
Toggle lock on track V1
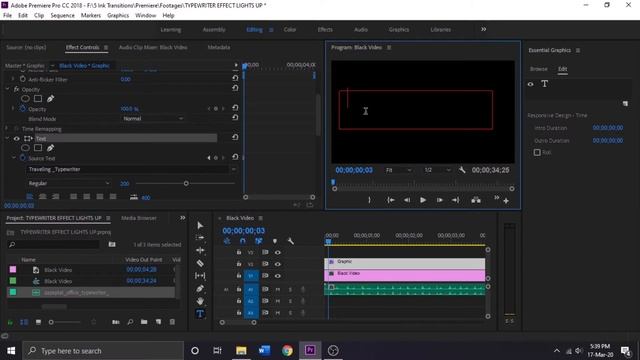pyautogui.click(x=239, y=276)
